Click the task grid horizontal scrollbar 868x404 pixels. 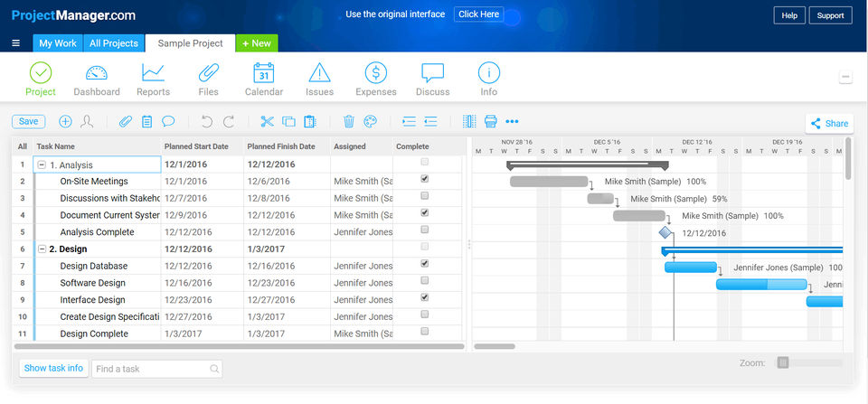pos(239,346)
